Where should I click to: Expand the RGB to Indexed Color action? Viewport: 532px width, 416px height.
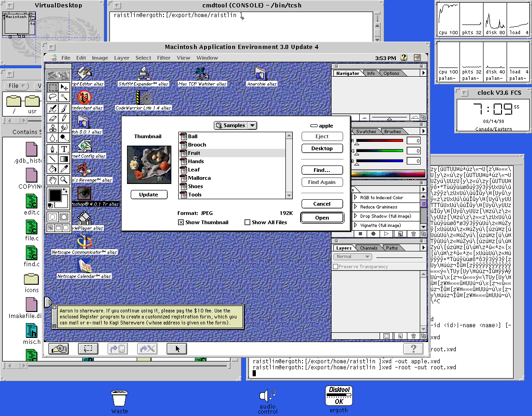pyautogui.click(x=356, y=197)
